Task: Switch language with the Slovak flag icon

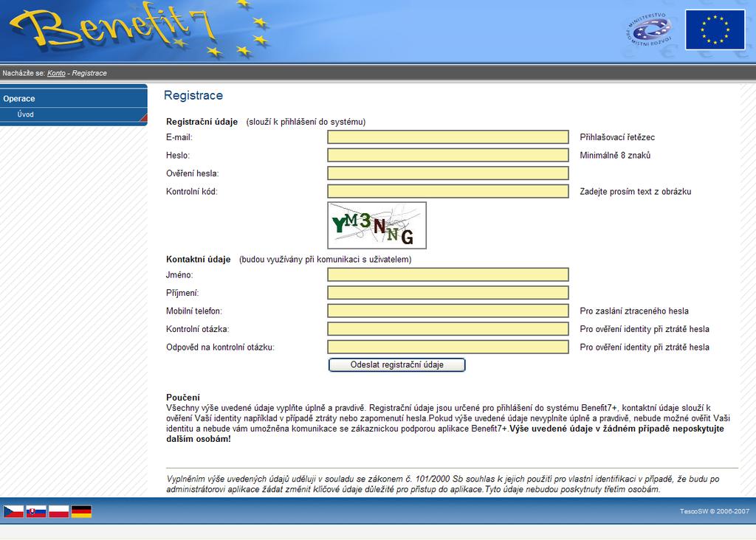Action: tap(36, 511)
